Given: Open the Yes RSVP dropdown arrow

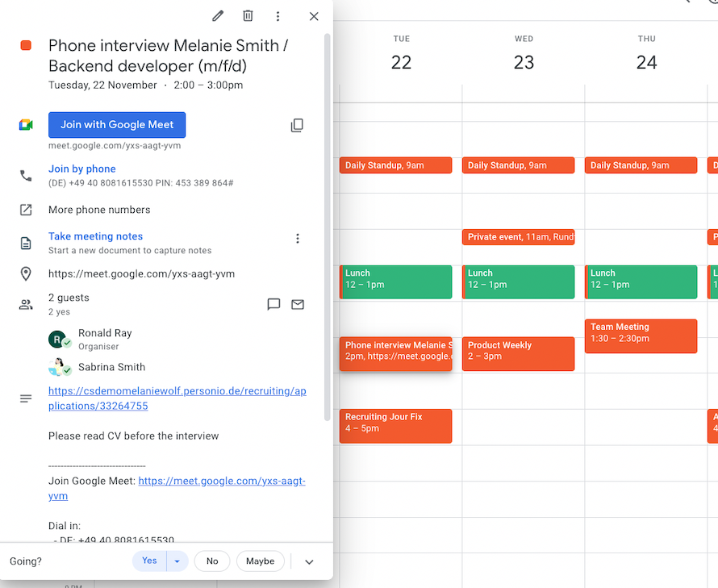Looking at the screenshot, I should [x=177, y=561].
